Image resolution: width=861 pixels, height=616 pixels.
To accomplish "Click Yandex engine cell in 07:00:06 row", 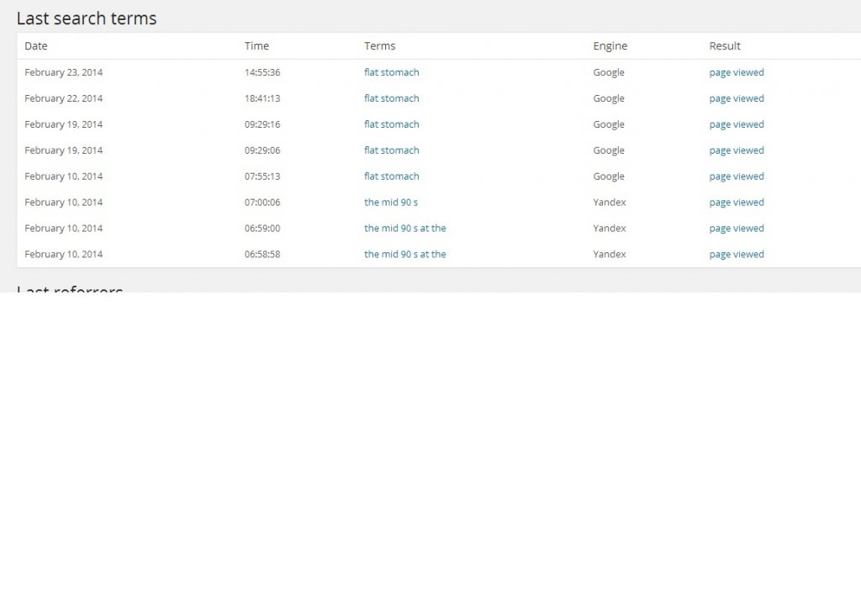I will pyautogui.click(x=610, y=202).
